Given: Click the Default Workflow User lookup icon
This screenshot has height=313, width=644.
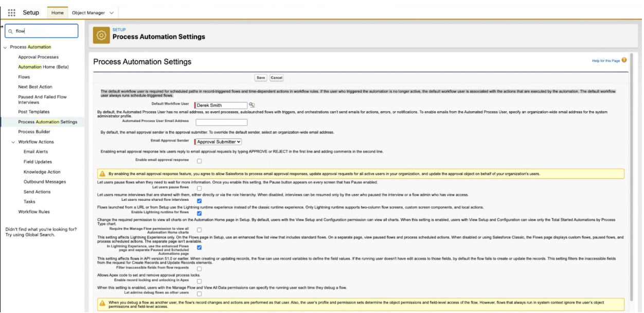Looking at the screenshot, I should (252, 105).
